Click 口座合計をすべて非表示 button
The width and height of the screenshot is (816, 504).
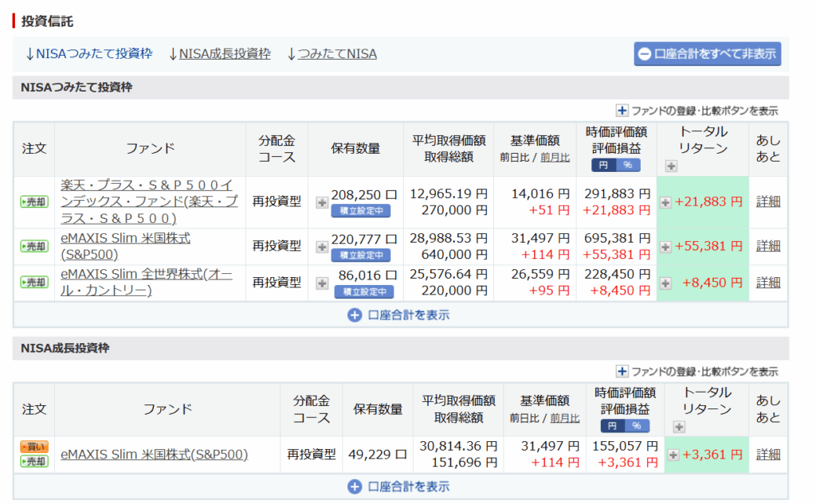(x=708, y=54)
